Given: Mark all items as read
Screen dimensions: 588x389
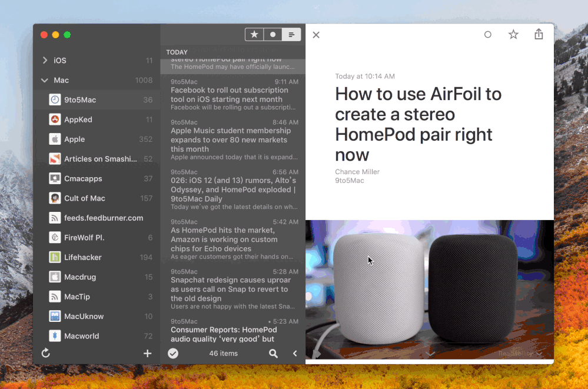Looking at the screenshot, I should [x=173, y=353].
